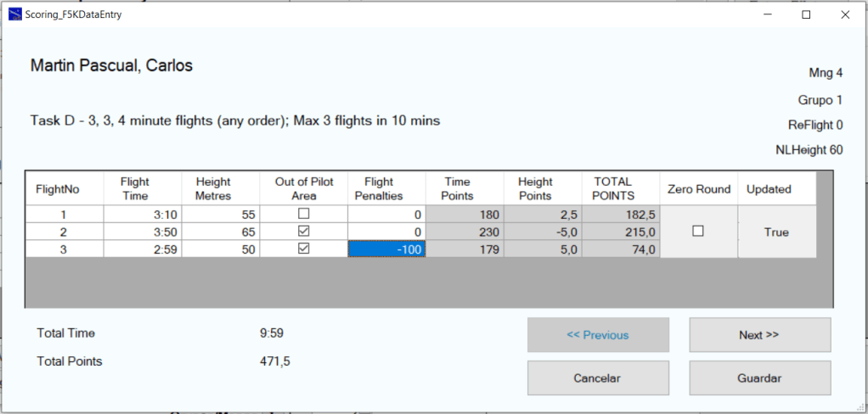This screenshot has width=868, height=414.
Task: Edit Height Metres value 65 for flight 2
Action: [221, 232]
